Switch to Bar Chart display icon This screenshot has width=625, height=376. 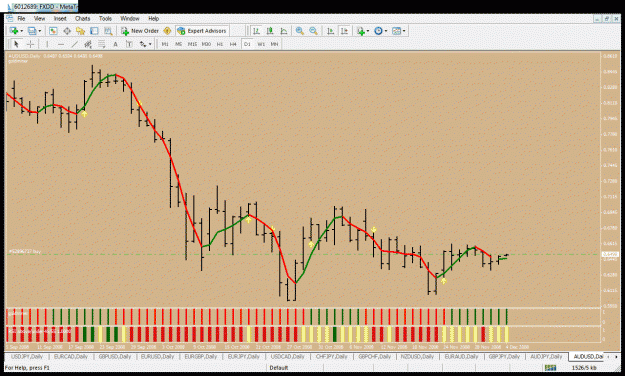click(256, 31)
